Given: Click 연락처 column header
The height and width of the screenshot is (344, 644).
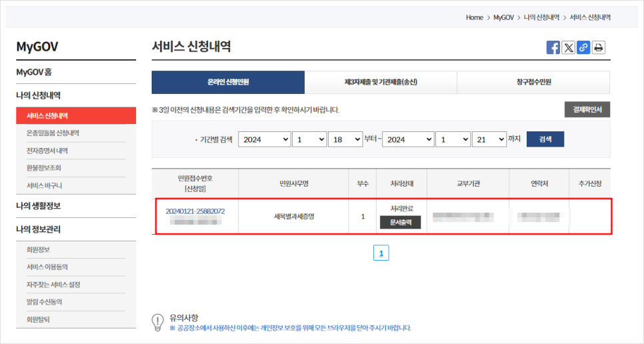Looking at the screenshot, I should click(539, 183).
